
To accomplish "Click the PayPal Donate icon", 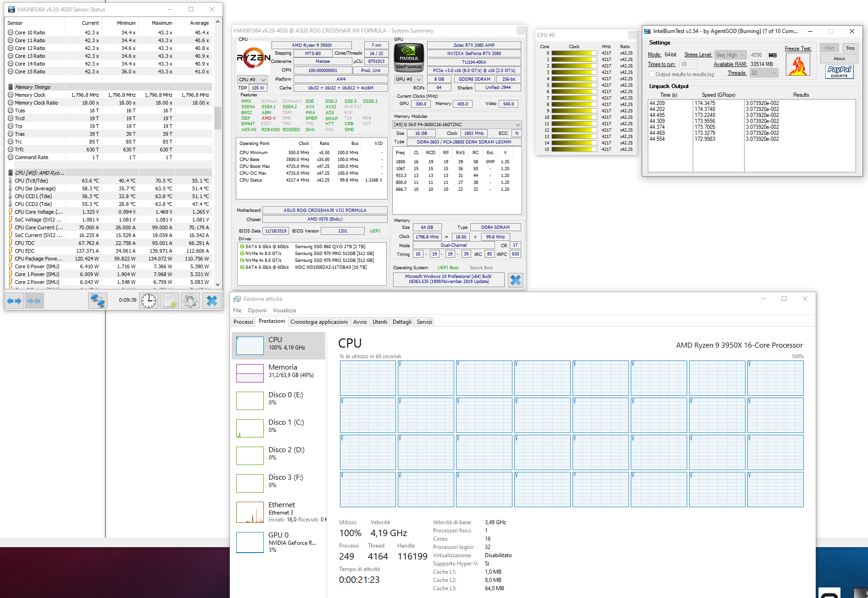I will [x=839, y=72].
